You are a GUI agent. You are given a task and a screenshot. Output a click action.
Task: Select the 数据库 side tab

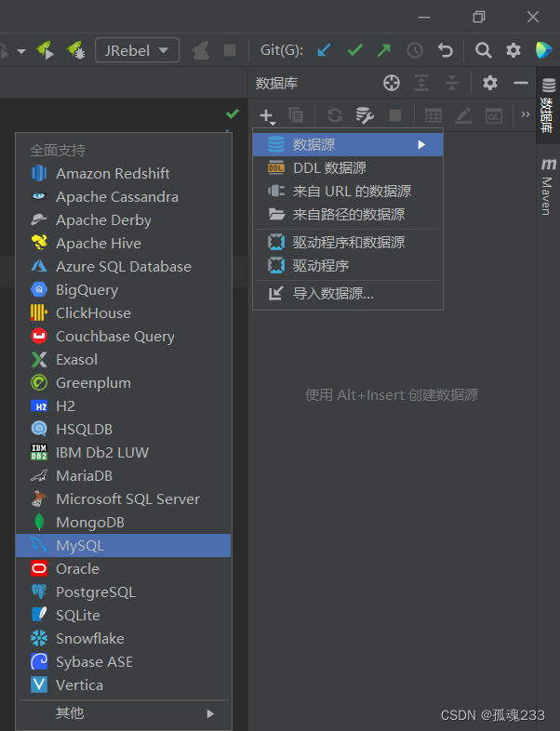548,105
